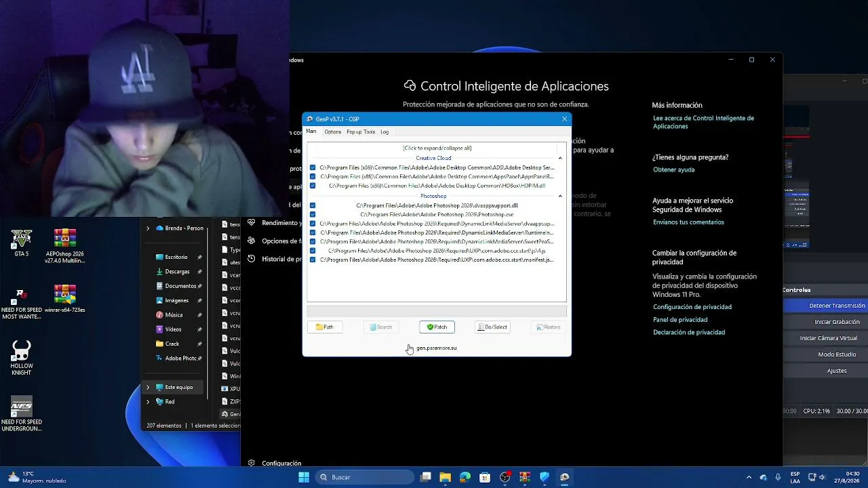Viewport: 868px width, 488px height.
Task: Uncheck the DynamicLinkMediaServer Runtime file checkbox
Action: point(313,232)
